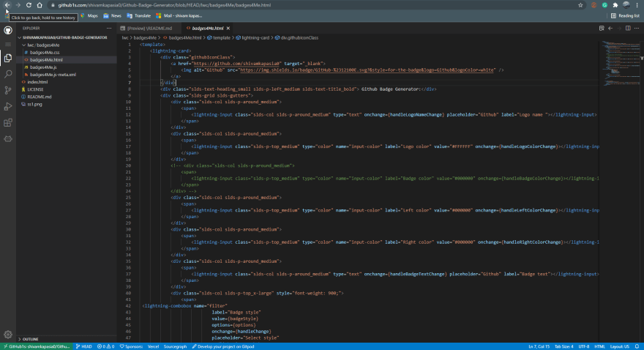644x350 pixels.
Task: Click Vercel in status bar
Action: click(x=153, y=346)
